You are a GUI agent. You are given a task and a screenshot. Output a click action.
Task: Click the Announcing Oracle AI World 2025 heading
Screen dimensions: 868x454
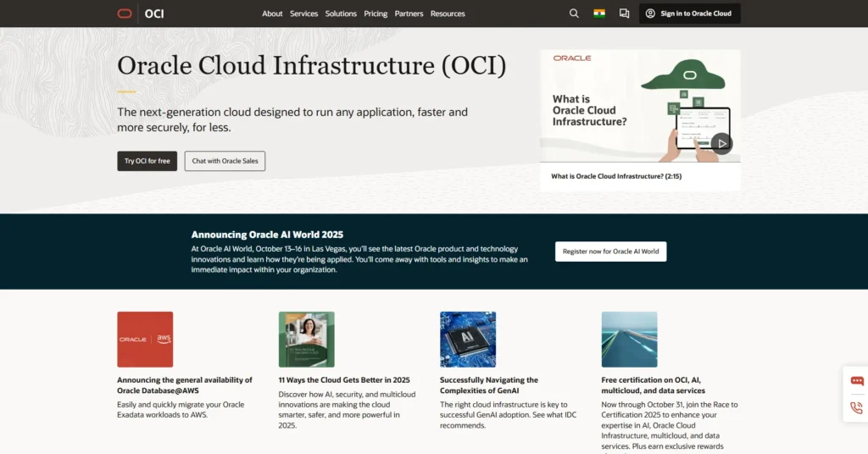(x=267, y=235)
